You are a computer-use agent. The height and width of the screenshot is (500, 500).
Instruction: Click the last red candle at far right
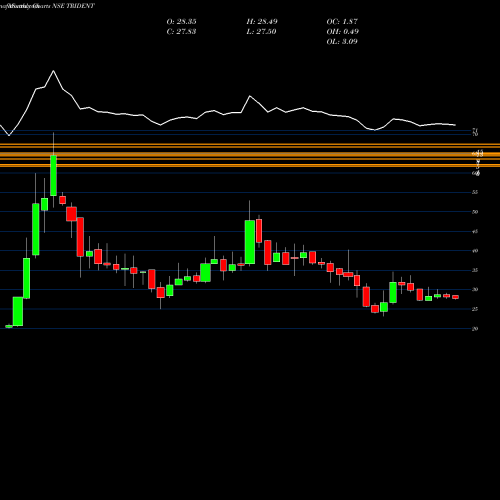coord(455,297)
